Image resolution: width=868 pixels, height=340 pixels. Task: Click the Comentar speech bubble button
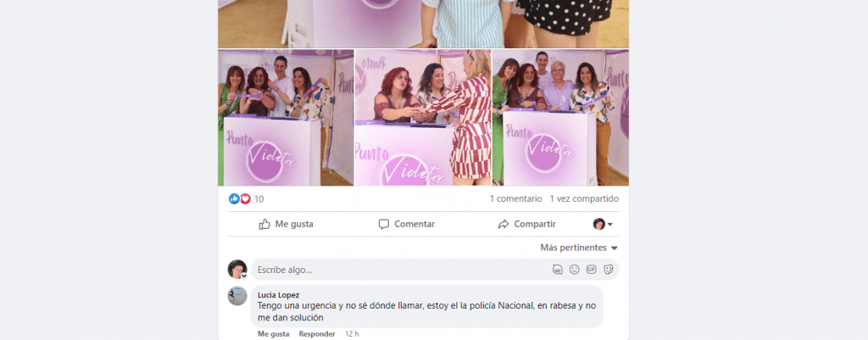coord(407,225)
